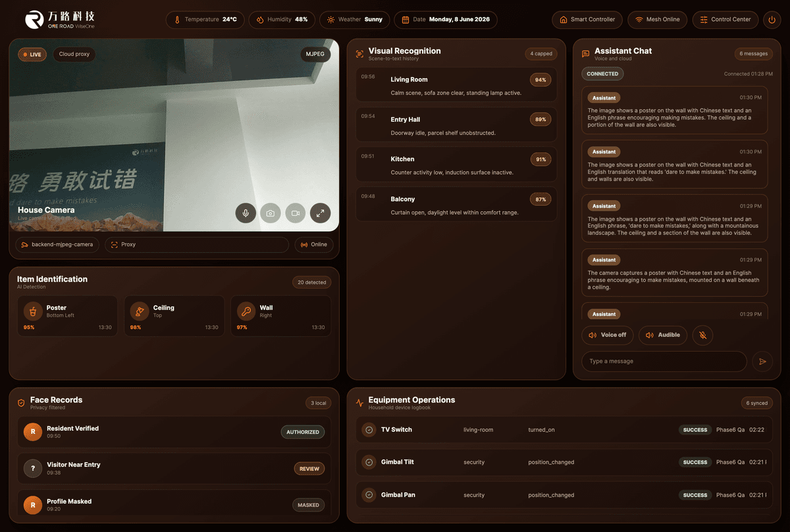The height and width of the screenshot is (532, 790).
Task: Open the Kitchen recognition entry
Action: click(x=456, y=165)
